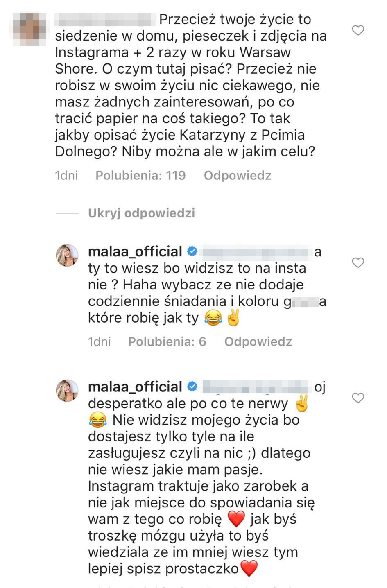Open the blurred mention before "oj desperatko"

(255, 387)
